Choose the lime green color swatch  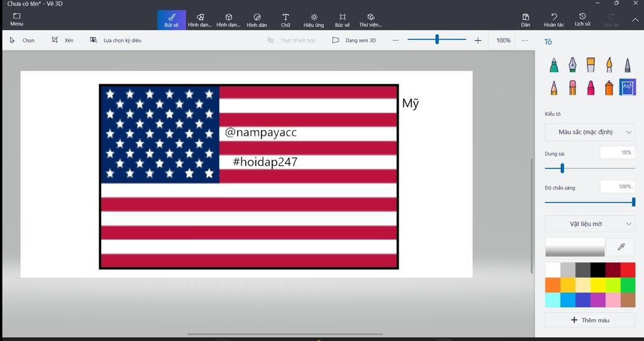tap(613, 285)
